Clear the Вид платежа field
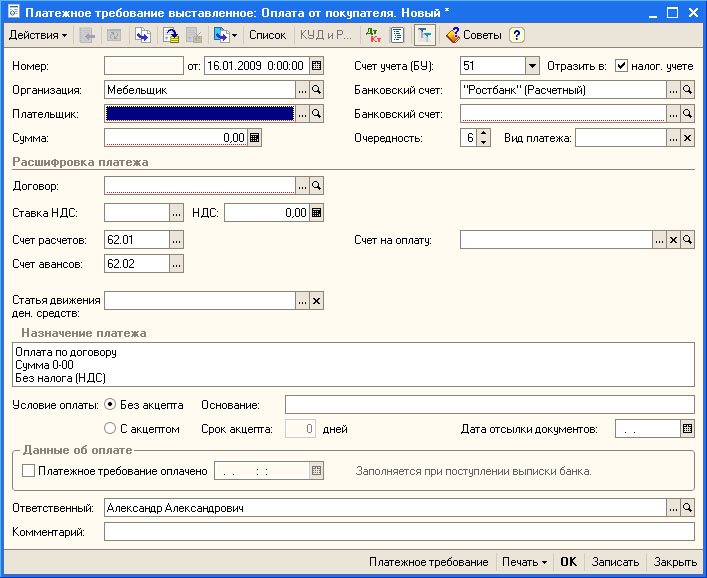This screenshot has width=707, height=578. click(x=687, y=138)
